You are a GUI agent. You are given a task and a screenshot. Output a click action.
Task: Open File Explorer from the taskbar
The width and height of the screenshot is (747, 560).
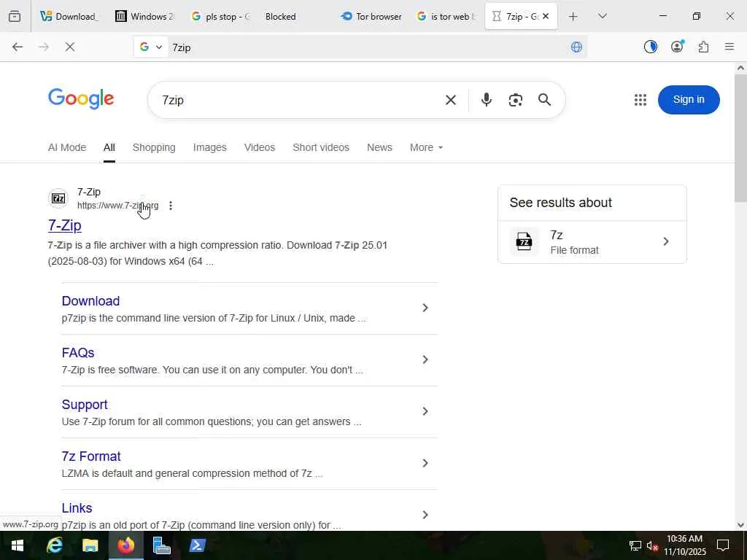click(90, 545)
